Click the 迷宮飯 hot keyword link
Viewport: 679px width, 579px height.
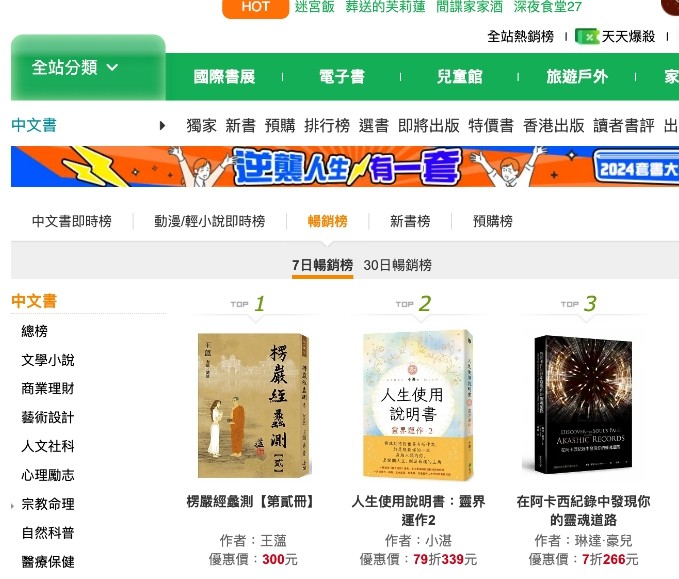pos(315,7)
